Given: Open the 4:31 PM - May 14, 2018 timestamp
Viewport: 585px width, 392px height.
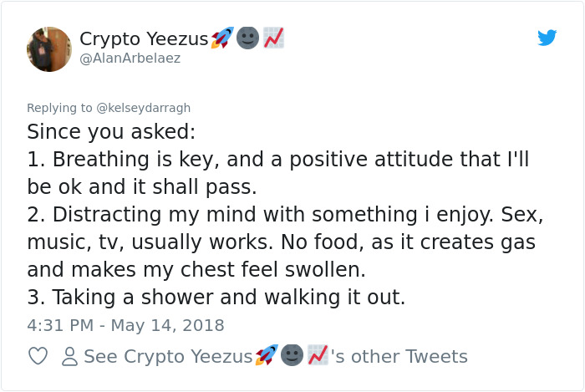Looking at the screenshot, I should tap(125, 325).
